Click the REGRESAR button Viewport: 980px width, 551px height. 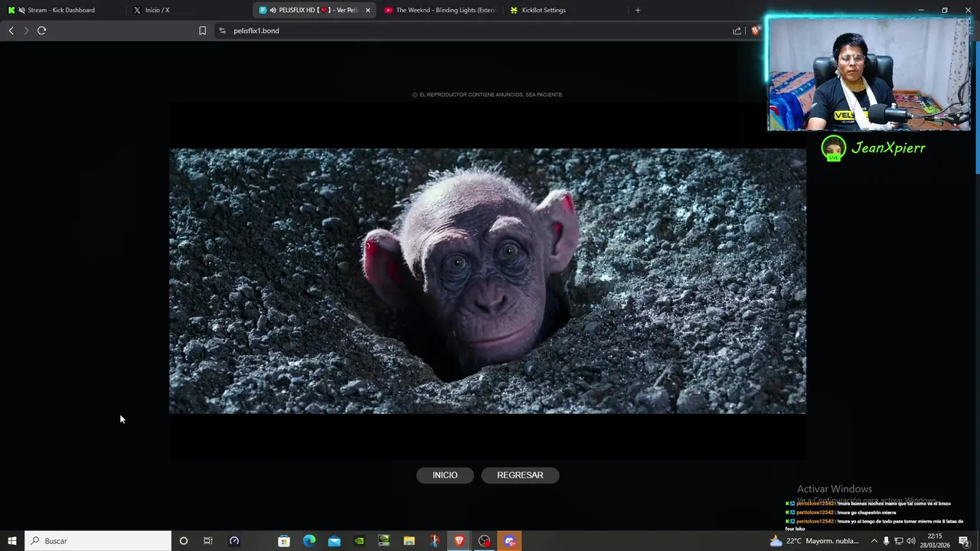[520, 475]
